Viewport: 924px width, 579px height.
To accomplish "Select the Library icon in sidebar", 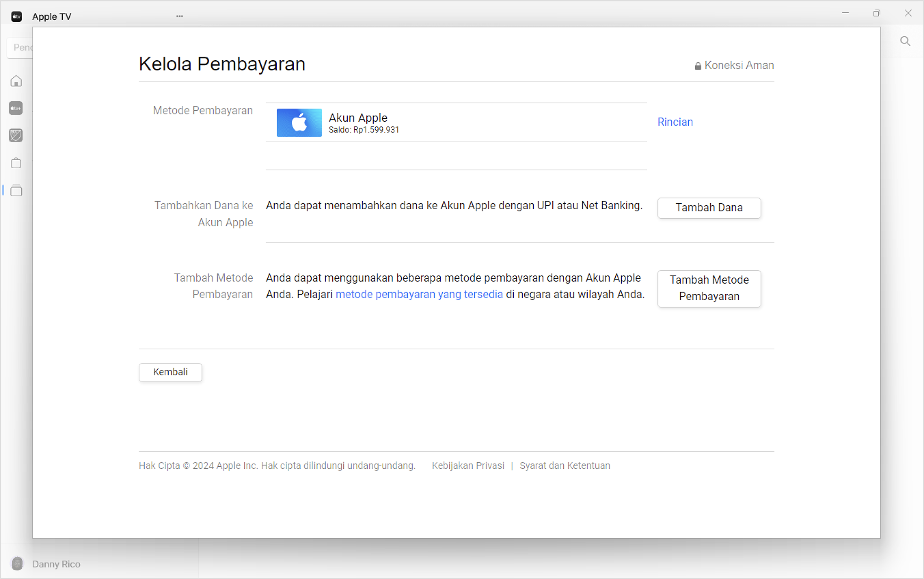I will coord(16,190).
